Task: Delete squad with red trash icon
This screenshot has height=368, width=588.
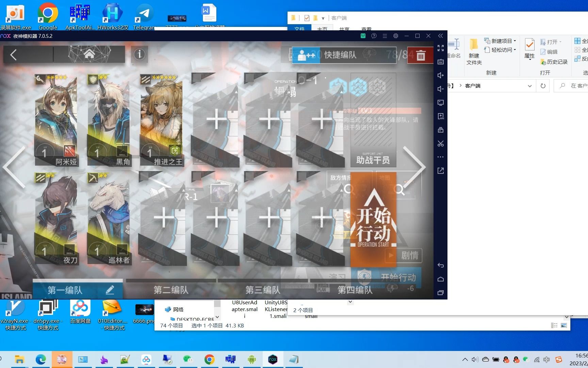Action: coord(421,55)
